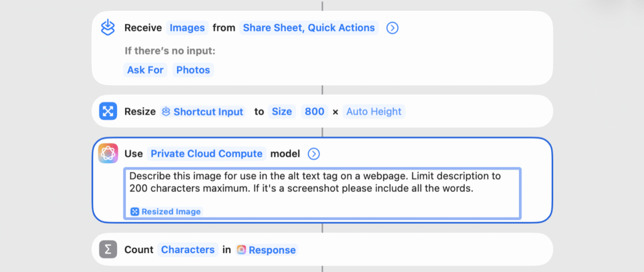Viewport: 644px width, 272px height.
Task: Click the colorful Use model action icon
Action: click(108, 154)
